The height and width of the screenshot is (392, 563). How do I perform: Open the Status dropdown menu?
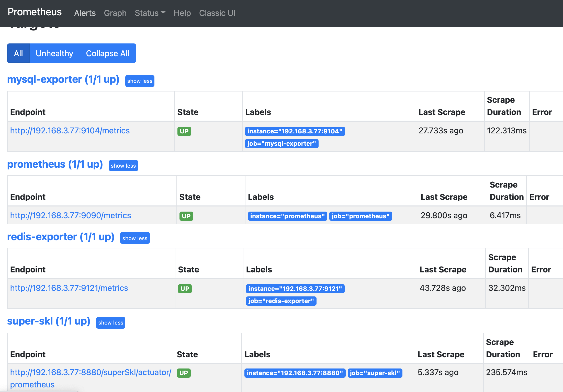click(x=150, y=13)
